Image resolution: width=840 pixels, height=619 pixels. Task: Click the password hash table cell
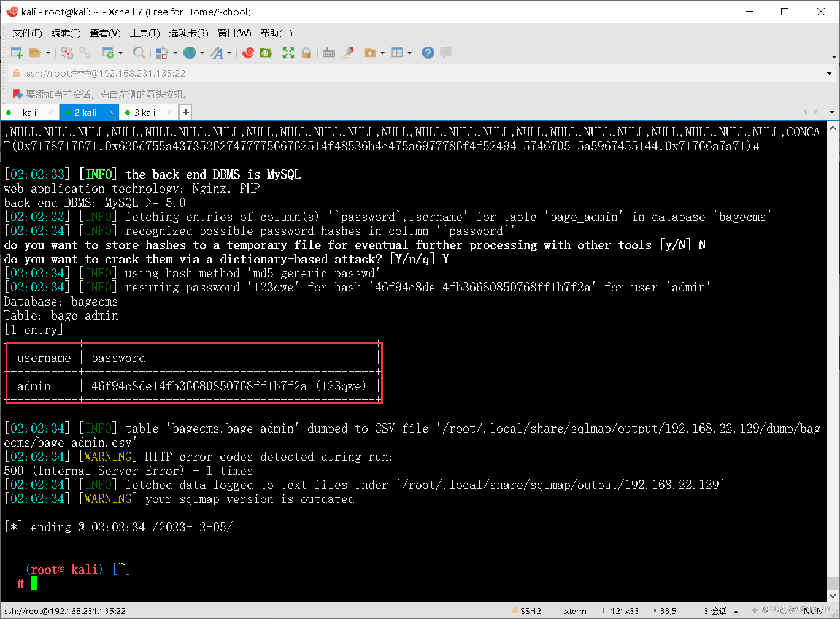(x=228, y=386)
